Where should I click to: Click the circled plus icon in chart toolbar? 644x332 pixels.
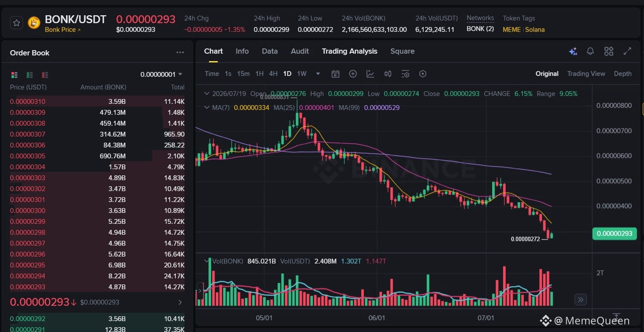[x=353, y=74]
